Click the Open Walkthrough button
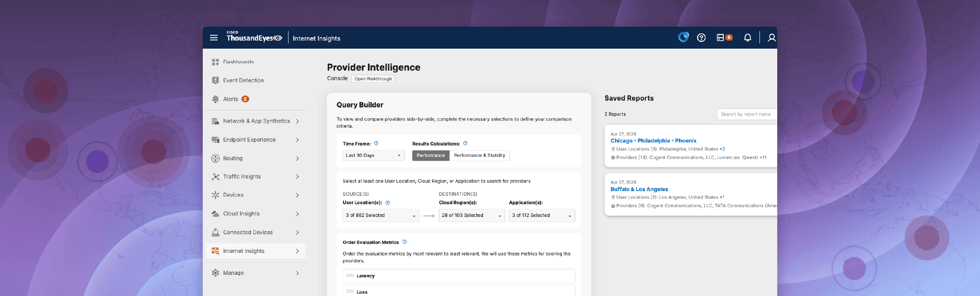Screen dimensions: 980x296 tap(373, 79)
